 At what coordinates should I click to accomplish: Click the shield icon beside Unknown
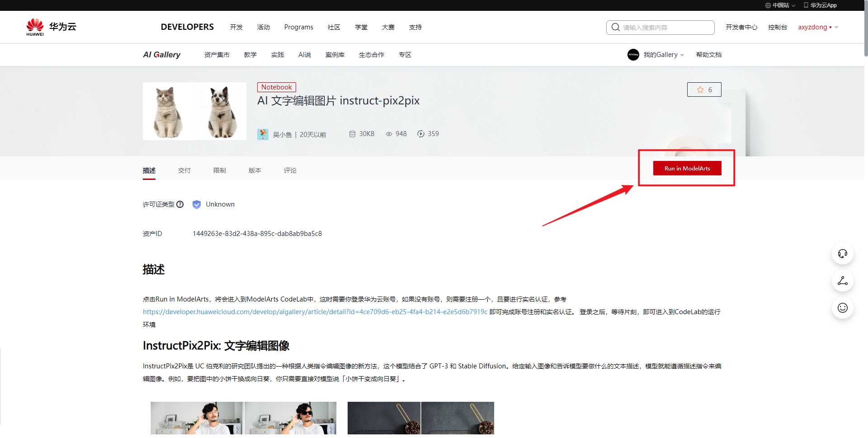point(197,204)
